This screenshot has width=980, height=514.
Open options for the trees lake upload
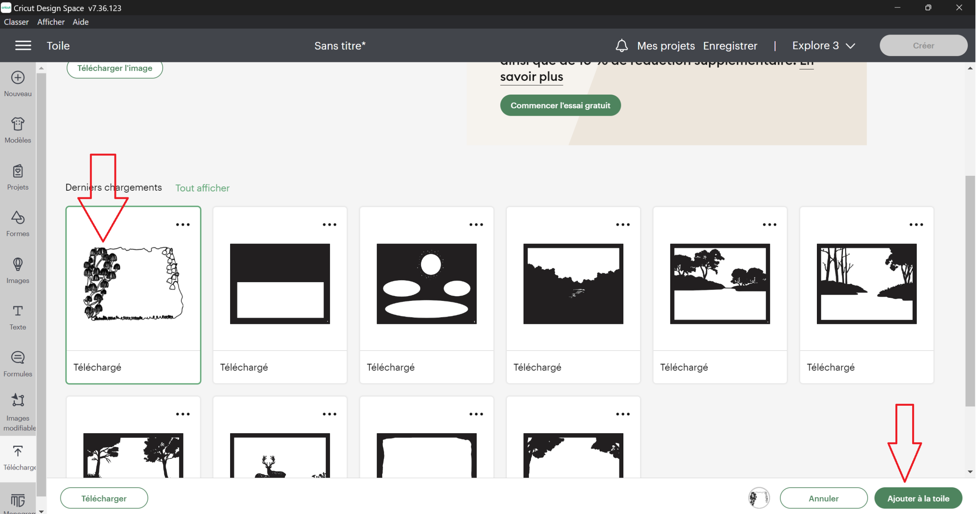769,224
